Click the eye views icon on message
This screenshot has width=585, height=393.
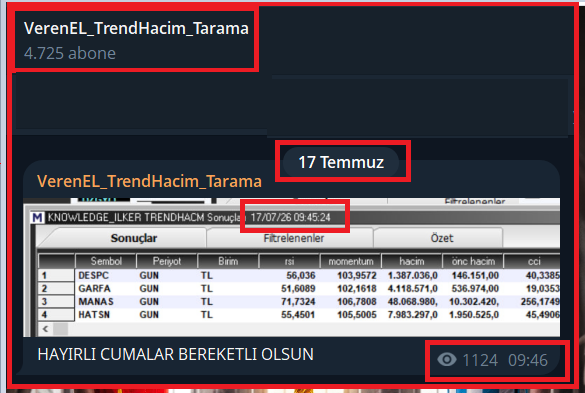(447, 360)
